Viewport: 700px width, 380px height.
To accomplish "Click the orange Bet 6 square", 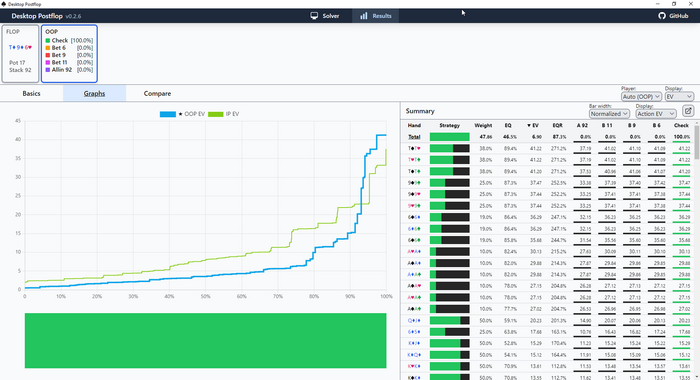I will pos(48,48).
